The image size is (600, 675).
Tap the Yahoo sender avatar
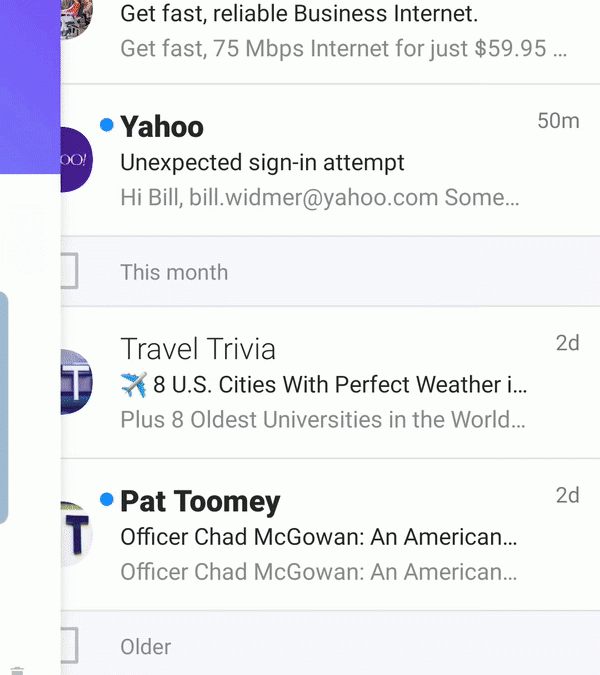[76, 160]
